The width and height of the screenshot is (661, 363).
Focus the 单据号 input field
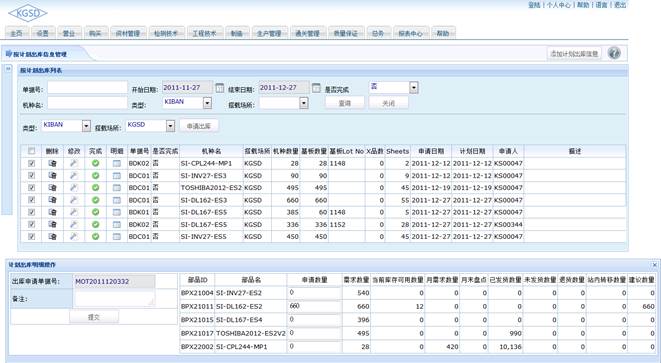87,88
